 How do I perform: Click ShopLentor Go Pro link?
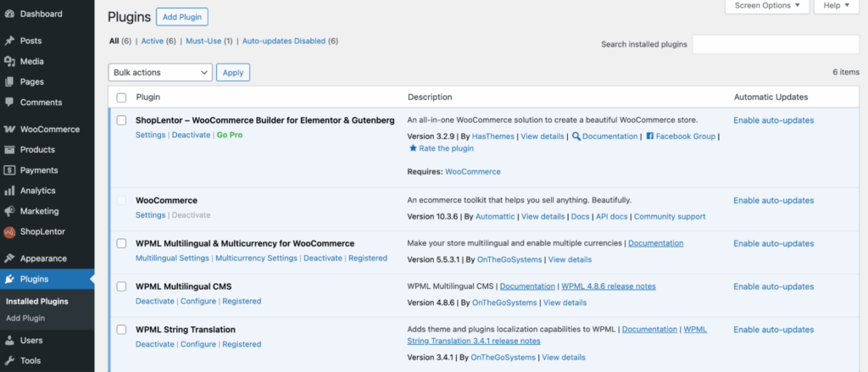pyautogui.click(x=230, y=135)
